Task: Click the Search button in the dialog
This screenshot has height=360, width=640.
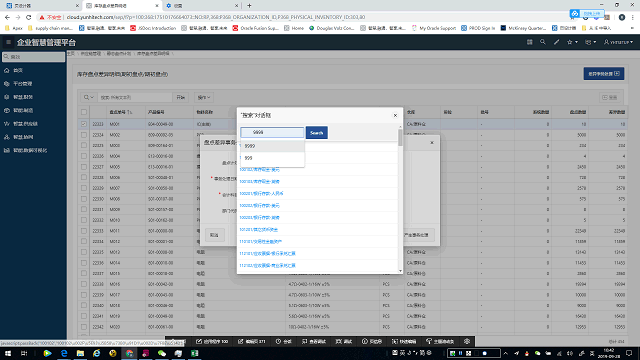Action: click(317, 133)
